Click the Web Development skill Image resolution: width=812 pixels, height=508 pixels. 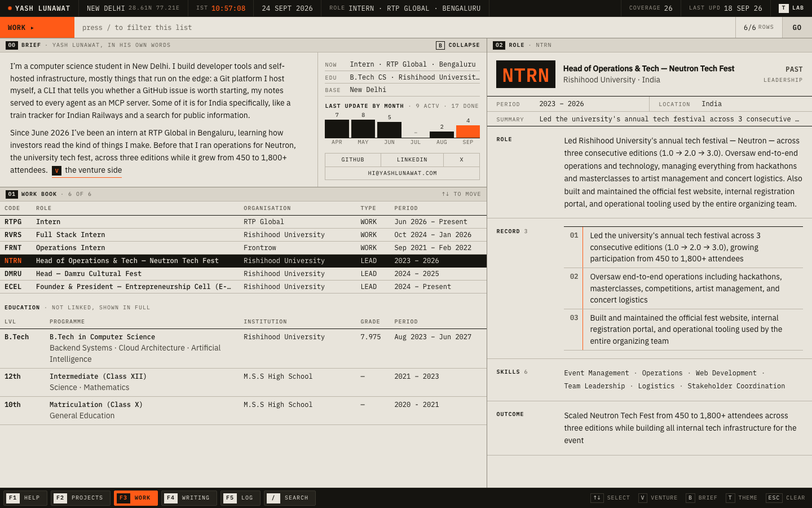click(x=726, y=373)
